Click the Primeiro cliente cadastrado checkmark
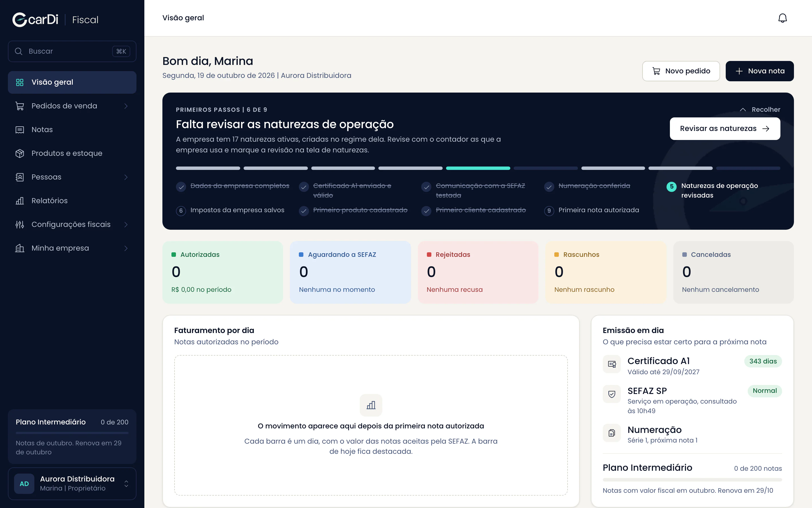The height and width of the screenshot is (508, 812). tap(427, 211)
